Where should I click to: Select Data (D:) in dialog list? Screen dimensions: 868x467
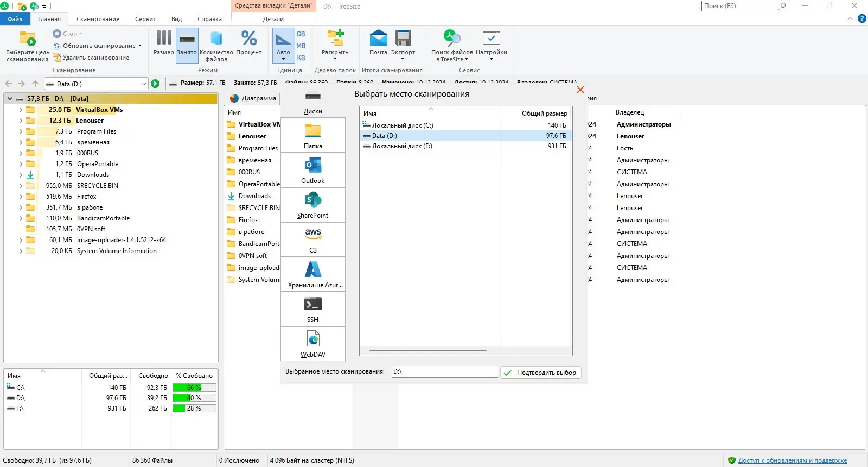[465, 136]
